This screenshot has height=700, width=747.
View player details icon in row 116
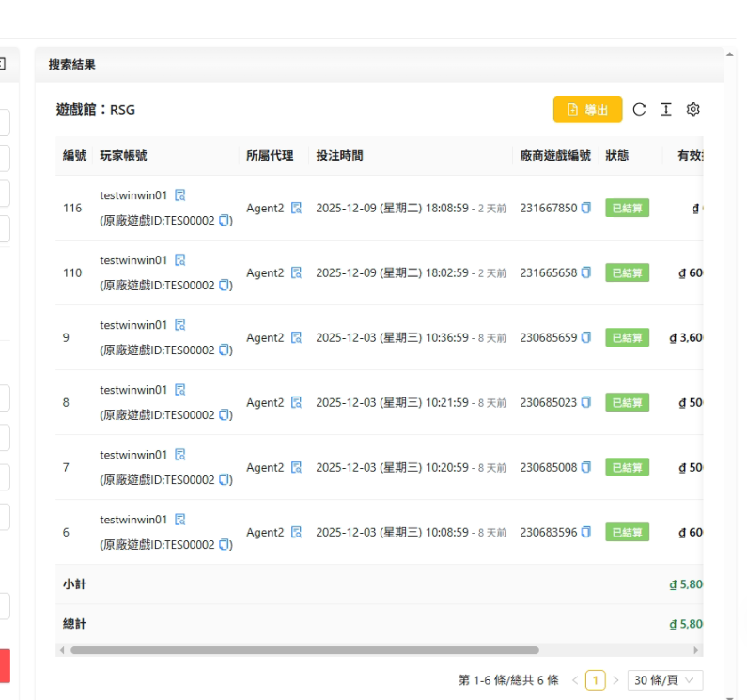(180, 195)
